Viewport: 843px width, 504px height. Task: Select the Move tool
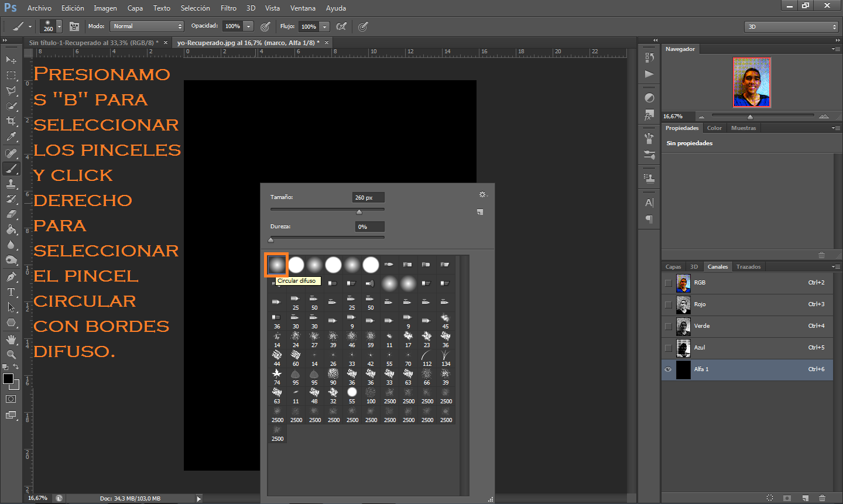pyautogui.click(x=11, y=60)
